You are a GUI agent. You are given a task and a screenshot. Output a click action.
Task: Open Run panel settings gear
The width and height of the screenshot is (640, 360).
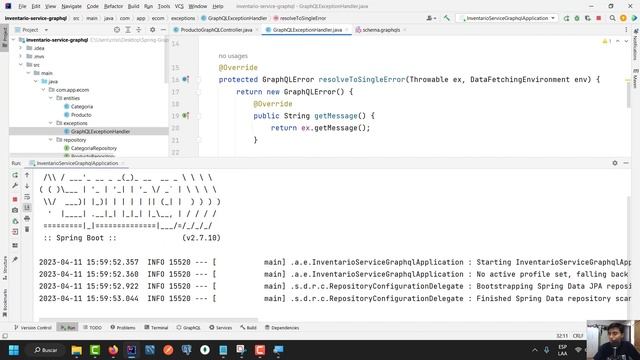[x=615, y=163]
